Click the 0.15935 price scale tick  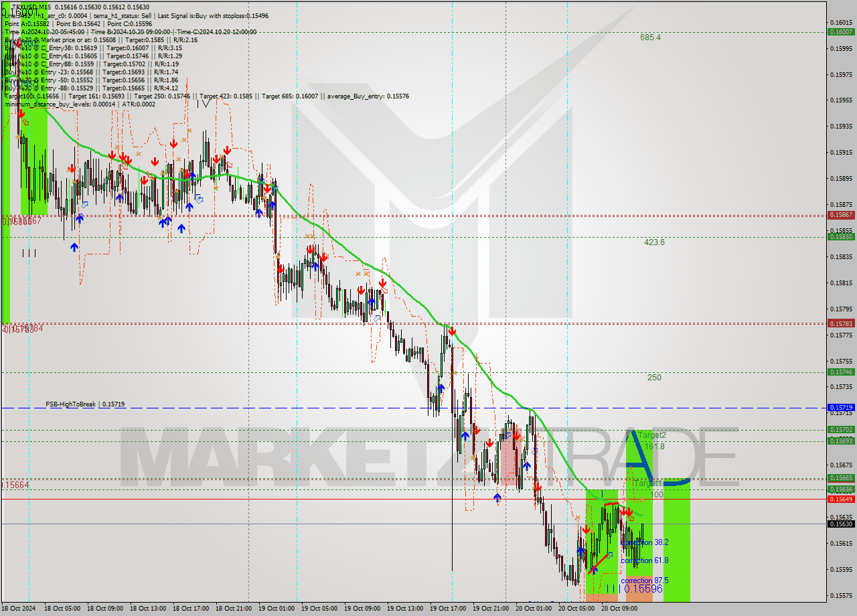coord(841,126)
